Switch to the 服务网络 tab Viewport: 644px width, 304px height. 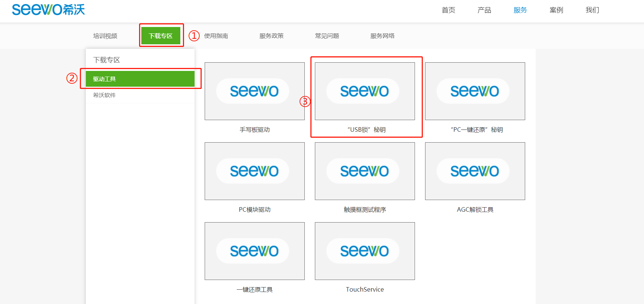383,36
